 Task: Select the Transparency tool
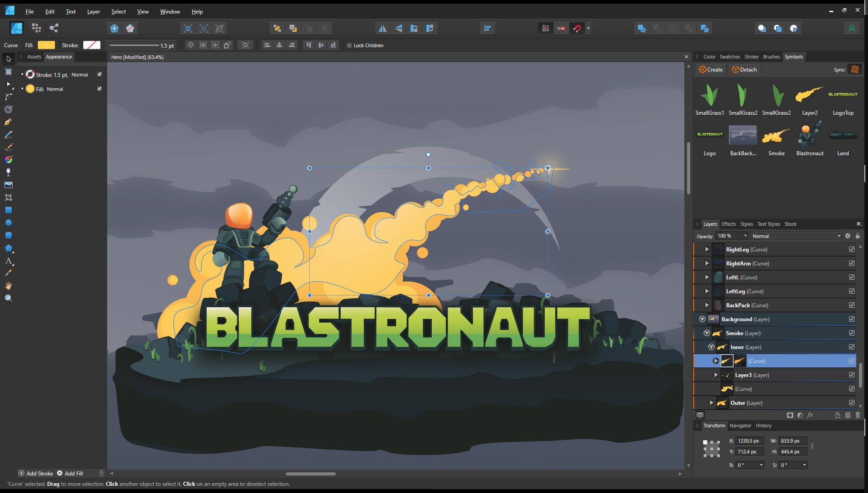pyautogui.click(x=9, y=172)
